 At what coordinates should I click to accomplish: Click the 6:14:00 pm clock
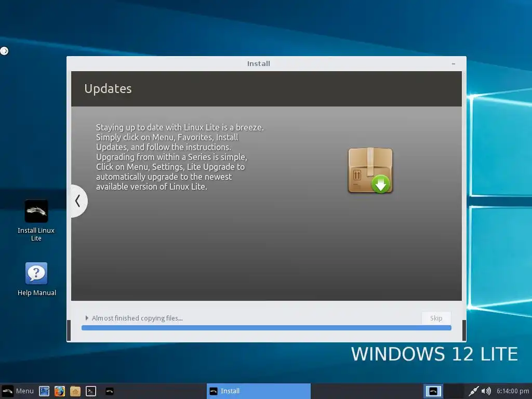[x=513, y=391]
